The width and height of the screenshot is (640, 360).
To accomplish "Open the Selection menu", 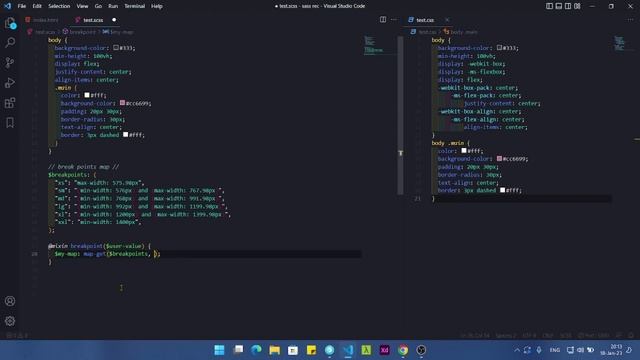I will [59, 6].
